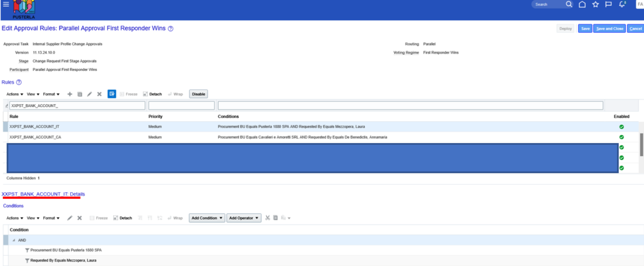Click green enabled check for XXPST_BANK_ACCOUNT_IT
Screen dimensions: 644x266
621,127
